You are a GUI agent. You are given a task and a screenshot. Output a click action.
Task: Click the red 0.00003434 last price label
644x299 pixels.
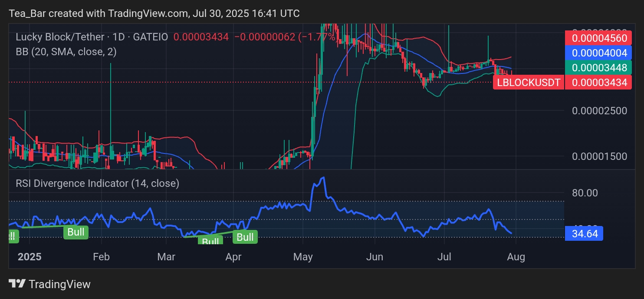coord(599,83)
